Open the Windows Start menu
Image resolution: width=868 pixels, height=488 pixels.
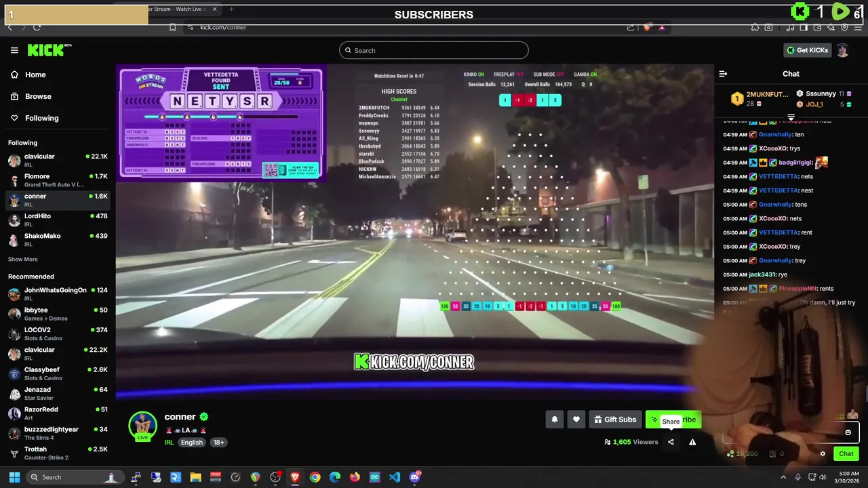[x=14, y=477]
